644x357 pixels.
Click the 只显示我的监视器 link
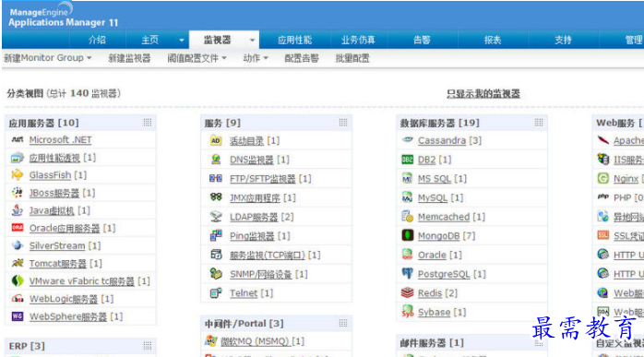483,94
